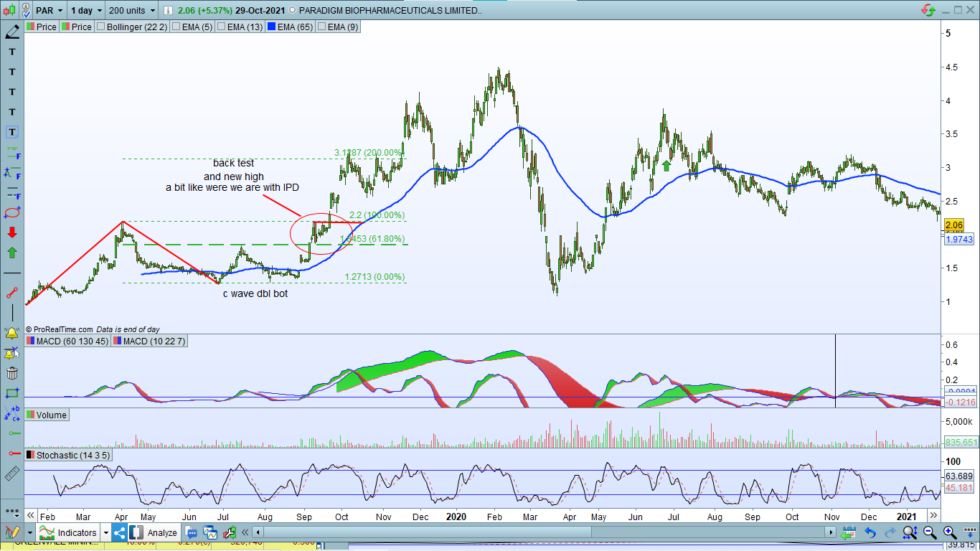Viewport: 980px width, 551px height.
Task: Click the top-right refresh arrows icon
Action: point(928,11)
